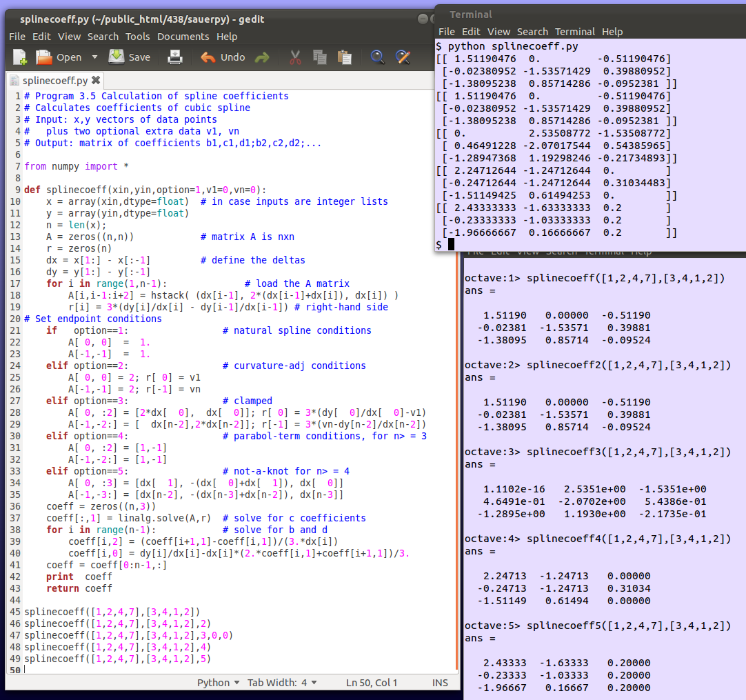Click 'octave:1>' splinecoeff command line
This screenshot has height=700, width=746.
(x=595, y=279)
